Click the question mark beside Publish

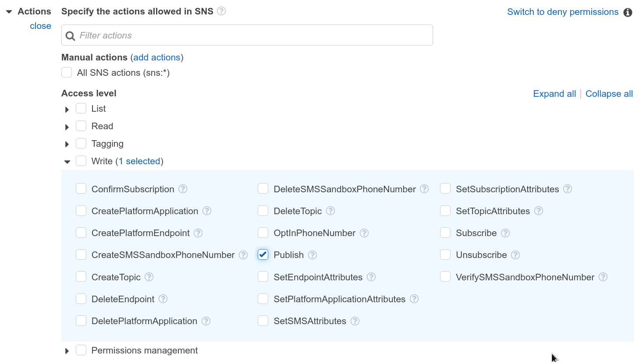pyautogui.click(x=312, y=255)
